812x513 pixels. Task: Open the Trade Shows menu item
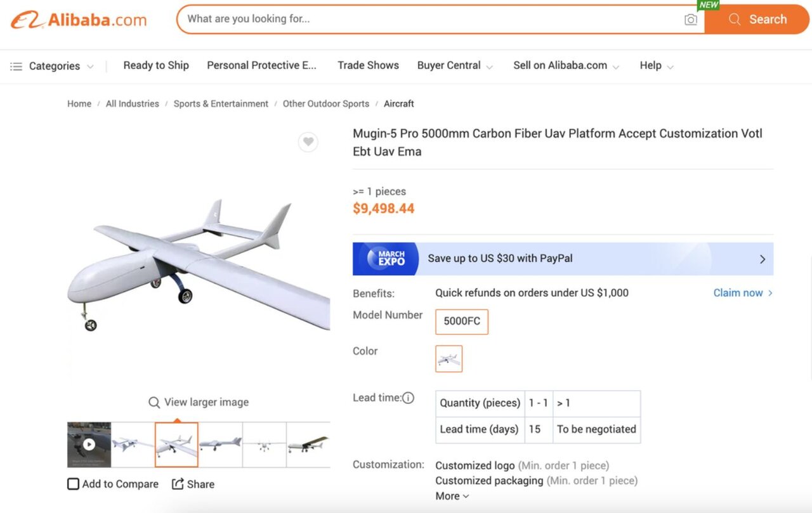[368, 65]
